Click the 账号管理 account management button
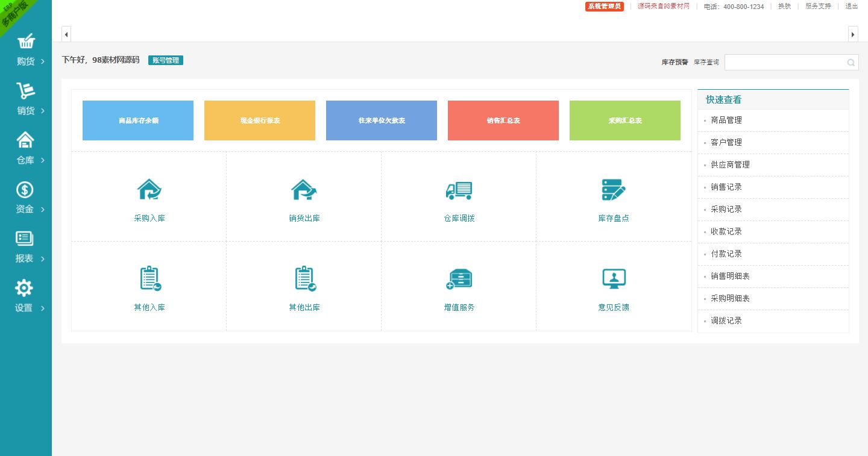The height and width of the screenshot is (456, 868). (x=166, y=60)
